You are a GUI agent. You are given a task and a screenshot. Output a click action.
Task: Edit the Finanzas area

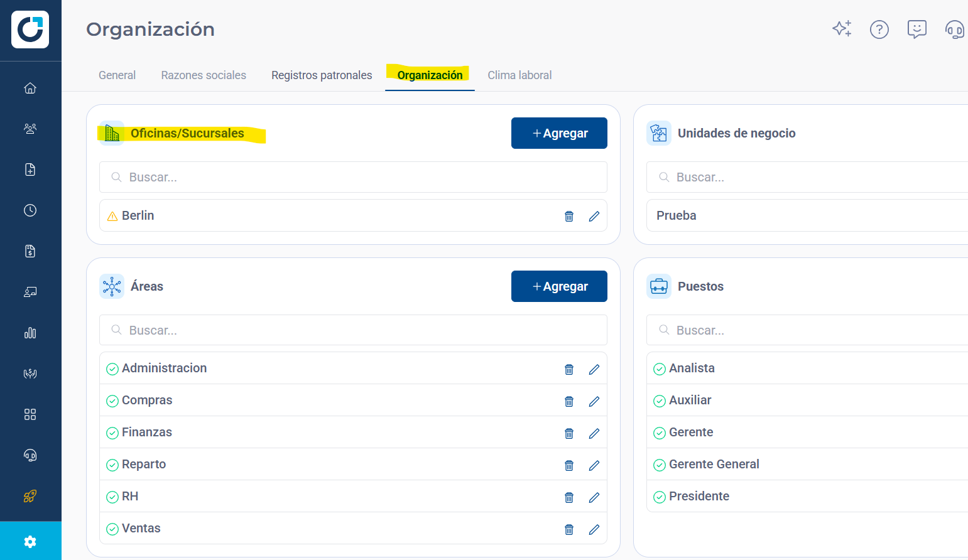pyautogui.click(x=594, y=433)
